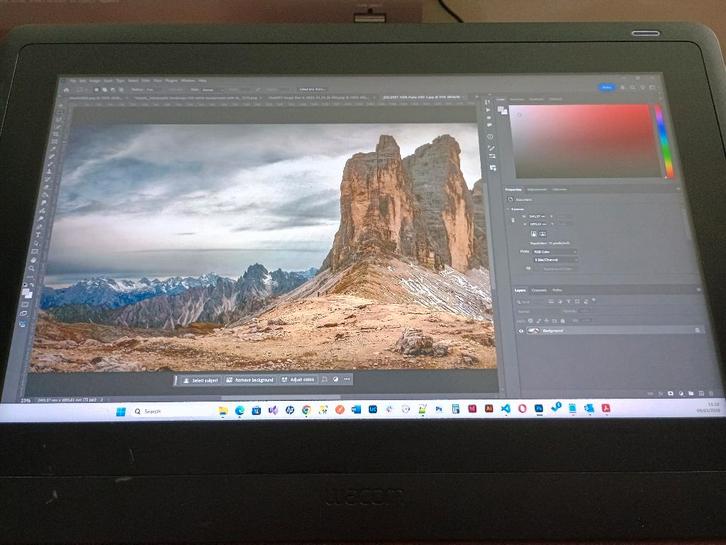
Task: Open layer filter Kind dropdown
Action: point(531,301)
